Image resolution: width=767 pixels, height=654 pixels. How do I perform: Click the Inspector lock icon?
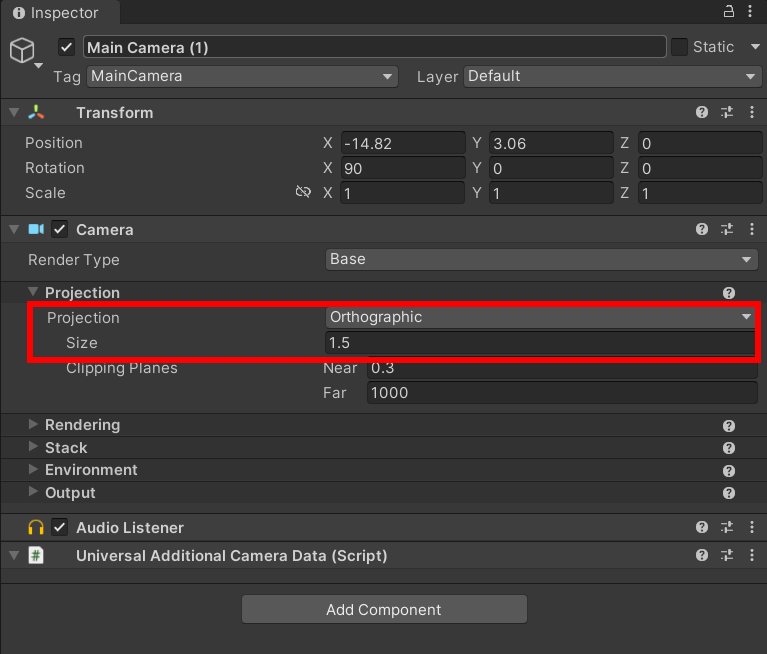(729, 11)
